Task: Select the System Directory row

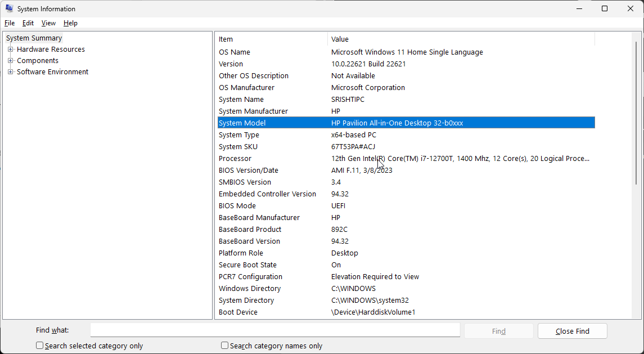Action: tap(406, 301)
